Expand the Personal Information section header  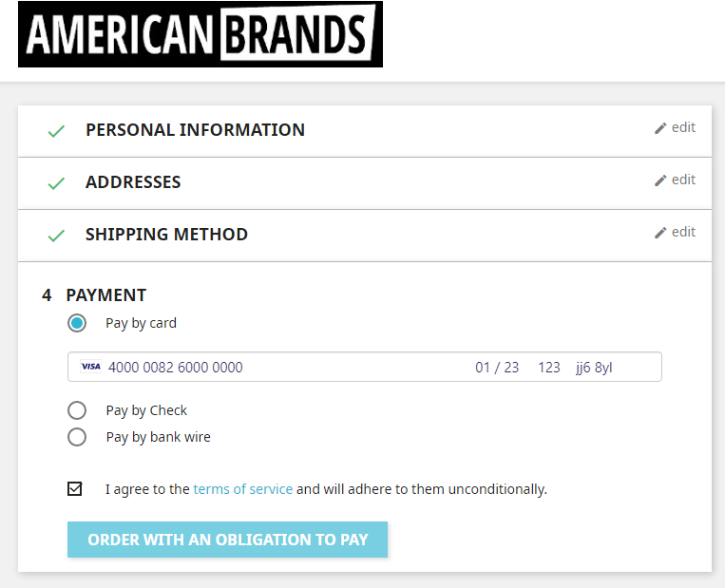195,130
